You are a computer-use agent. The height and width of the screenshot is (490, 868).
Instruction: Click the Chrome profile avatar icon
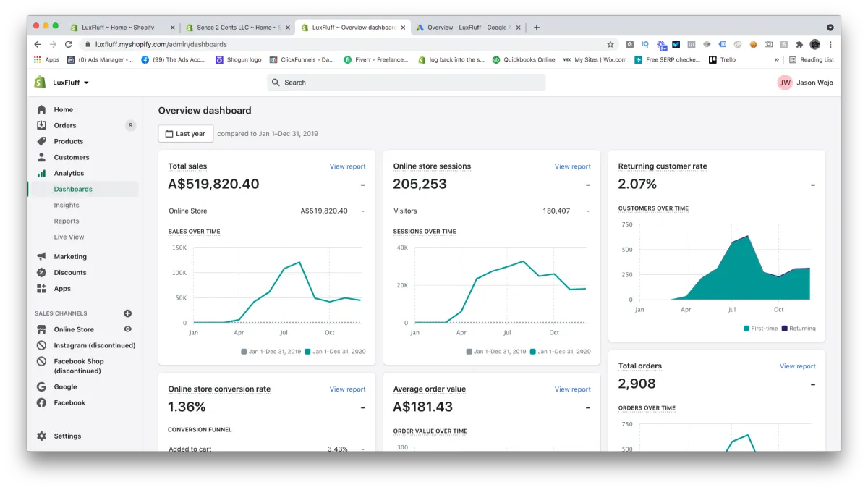[815, 44]
